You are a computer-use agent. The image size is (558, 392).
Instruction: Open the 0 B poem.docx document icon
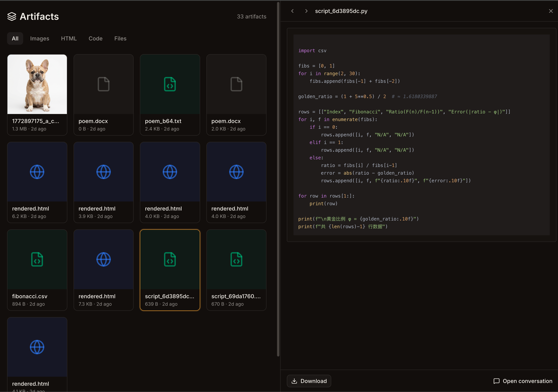point(104,84)
